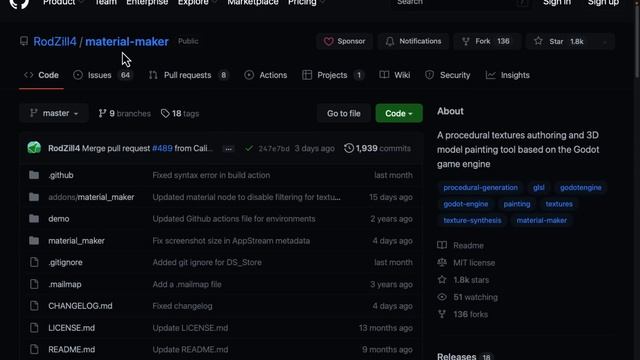Expand the green Code download dropdown

[x=399, y=113]
